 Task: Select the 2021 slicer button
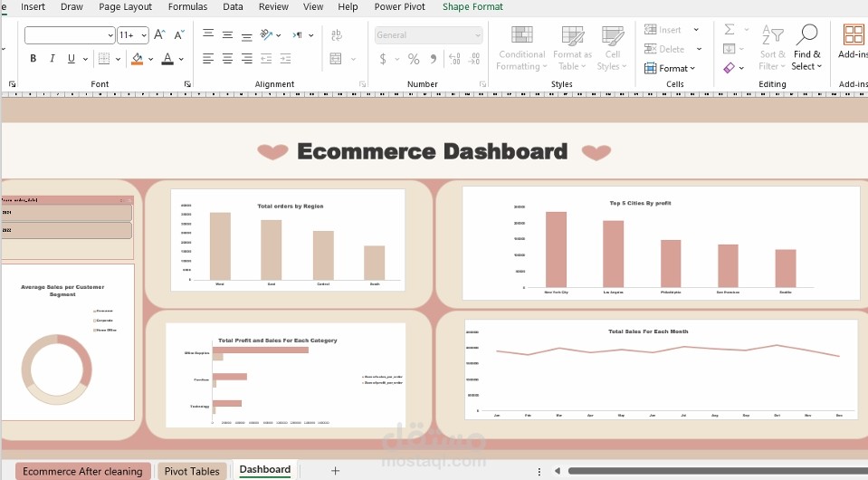click(x=66, y=213)
